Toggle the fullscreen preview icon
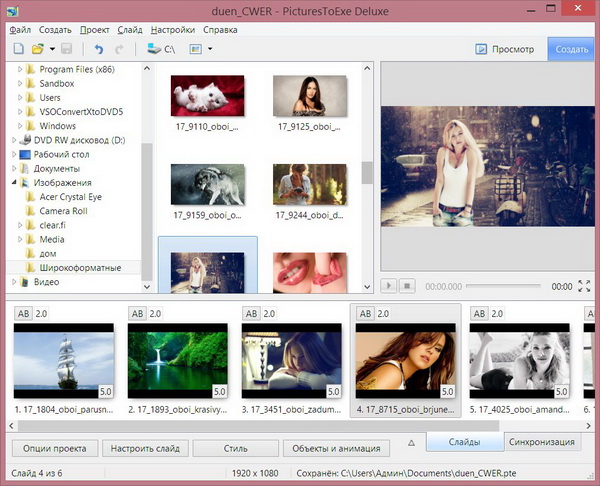Viewport: 600px width, 486px height. pyautogui.click(x=584, y=286)
